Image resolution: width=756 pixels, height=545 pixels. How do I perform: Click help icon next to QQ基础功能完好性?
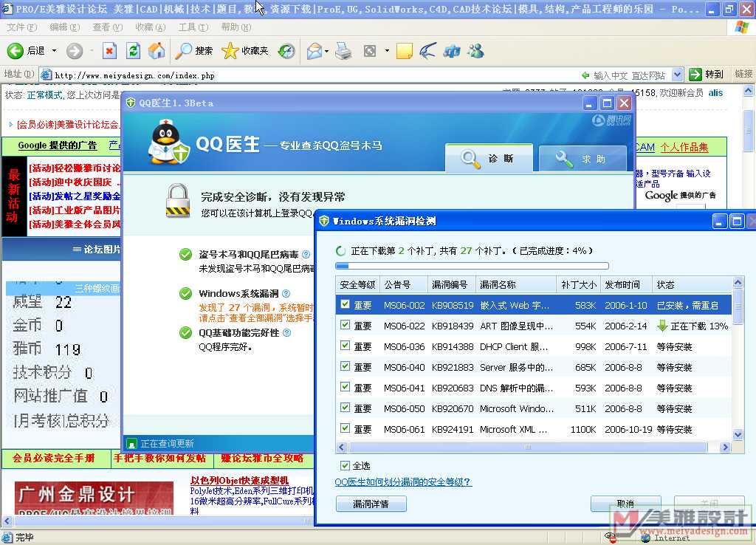tap(287, 333)
